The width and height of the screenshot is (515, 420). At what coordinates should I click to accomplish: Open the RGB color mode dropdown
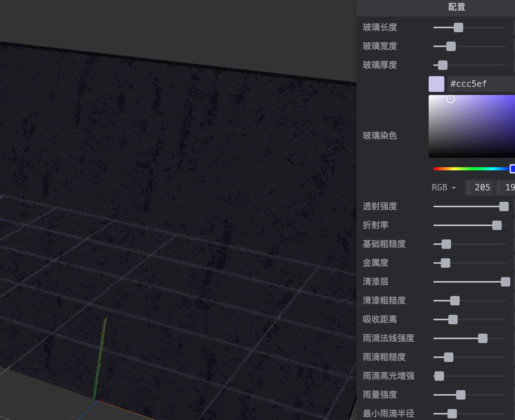pyautogui.click(x=444, y=188)
